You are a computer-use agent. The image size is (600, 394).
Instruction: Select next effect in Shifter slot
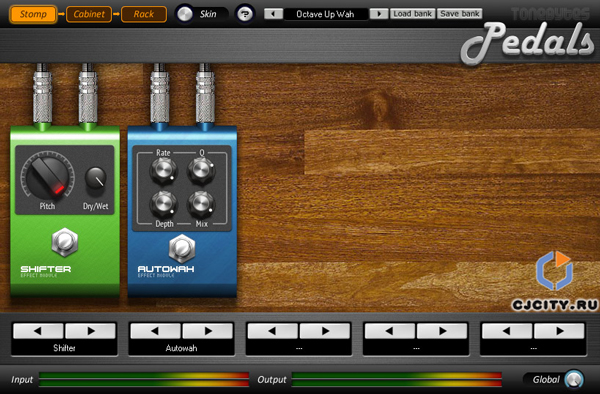point(90,331)
